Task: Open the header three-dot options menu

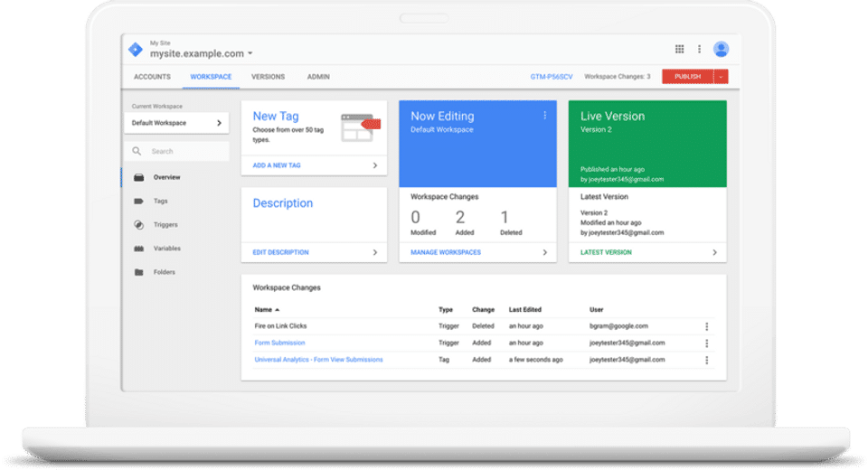Action: coord(699,50)
